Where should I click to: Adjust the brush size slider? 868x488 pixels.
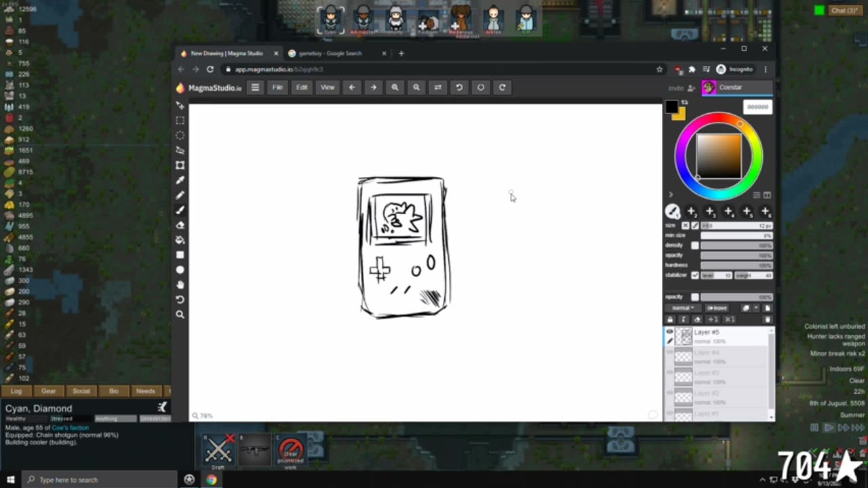(736, 225)
